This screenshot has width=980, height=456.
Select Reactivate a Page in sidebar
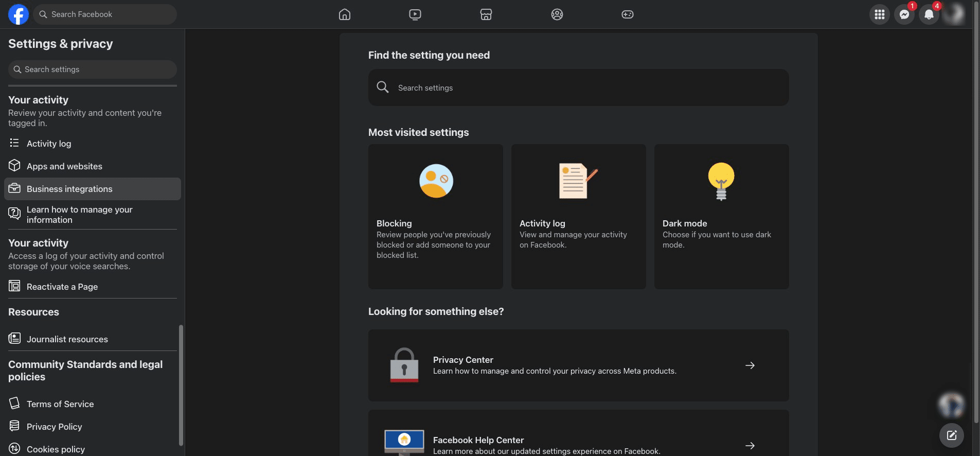93,287
